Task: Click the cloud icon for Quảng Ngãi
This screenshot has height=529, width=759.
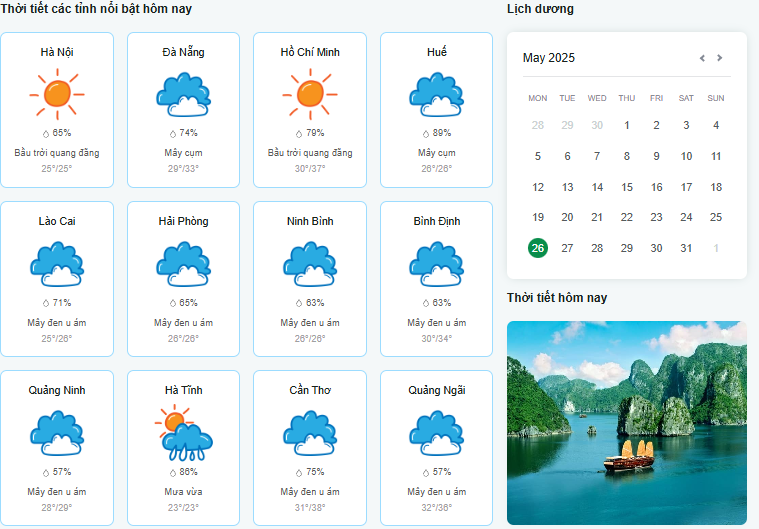Action: (x=436, y=433)
